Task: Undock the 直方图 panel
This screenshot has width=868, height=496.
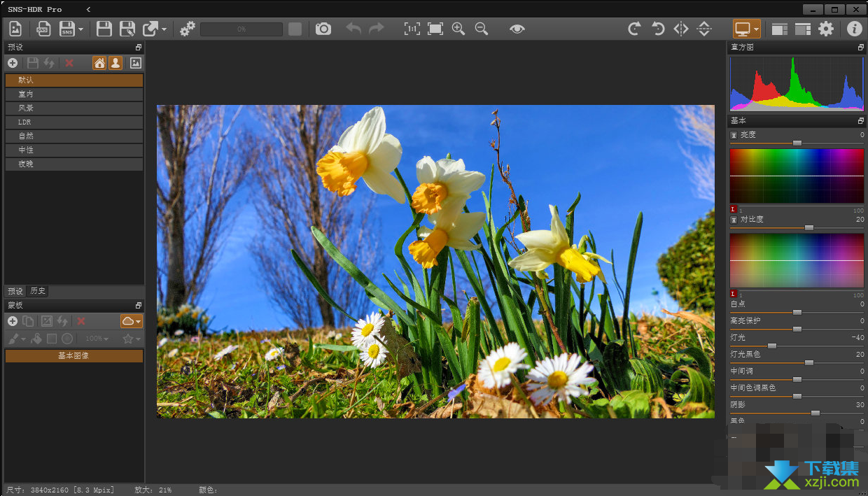Action: (x=861, y=48)
